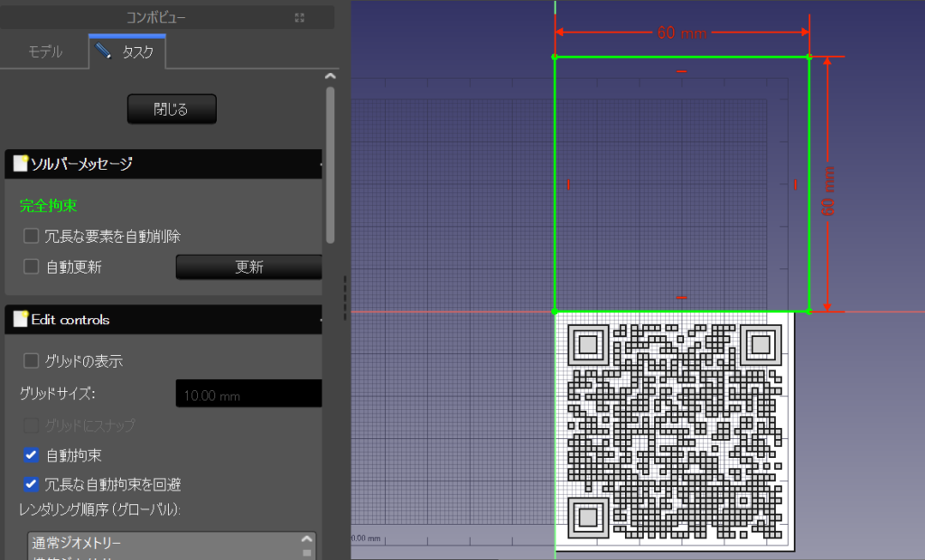Uncheck 冗長な自動拘束を回避 checkbox

coord(31,484)
